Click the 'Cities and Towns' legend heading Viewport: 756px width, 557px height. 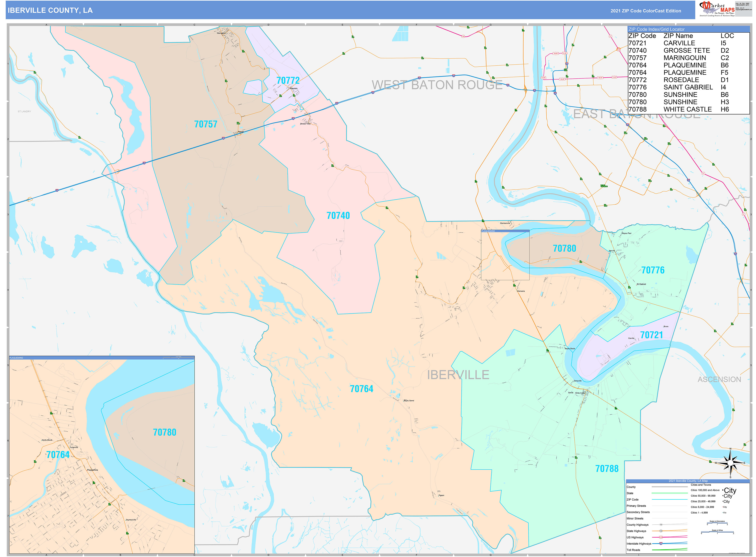(x=701, y=485)
